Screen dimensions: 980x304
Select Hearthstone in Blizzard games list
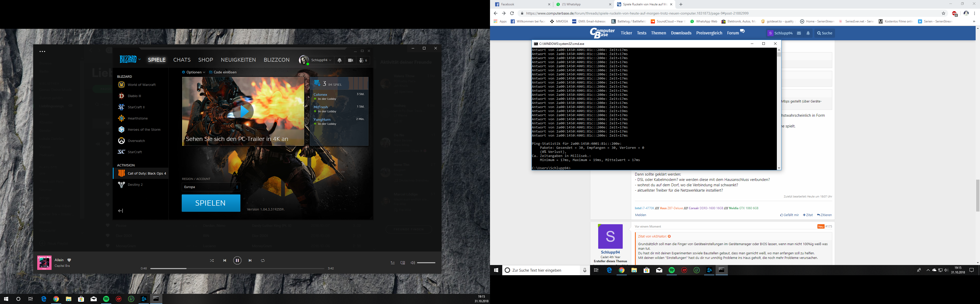137,118
